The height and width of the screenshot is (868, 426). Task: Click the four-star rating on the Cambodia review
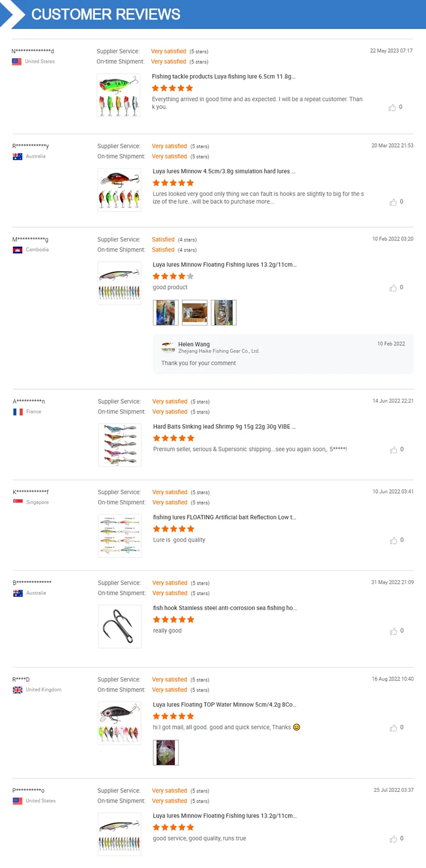[x=173, y=276]
